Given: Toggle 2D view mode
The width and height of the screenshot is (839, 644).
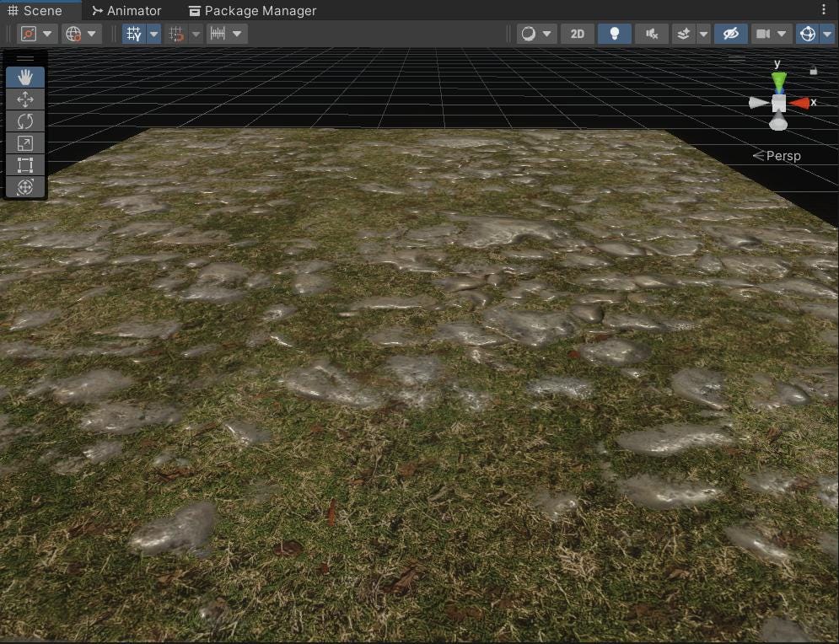Looking at the screenshot, I should click(578, 34).
